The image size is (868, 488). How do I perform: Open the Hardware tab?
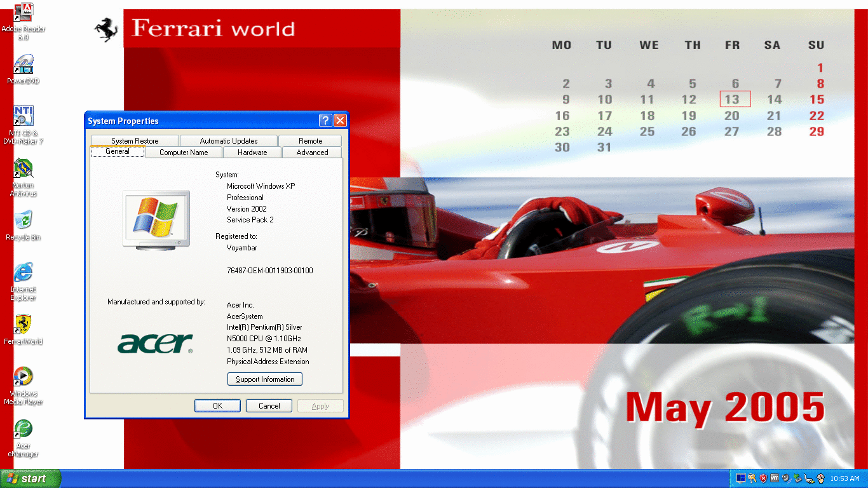252,152
